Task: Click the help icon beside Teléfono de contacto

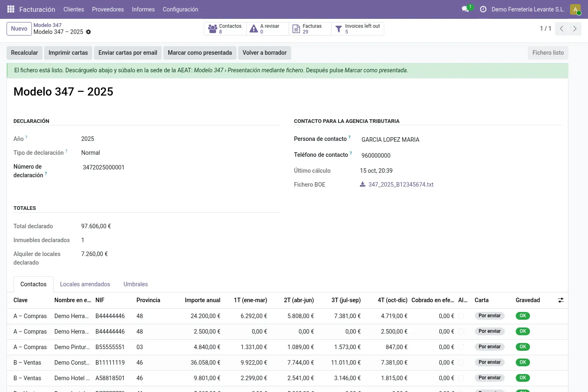Action: [351, 153]
